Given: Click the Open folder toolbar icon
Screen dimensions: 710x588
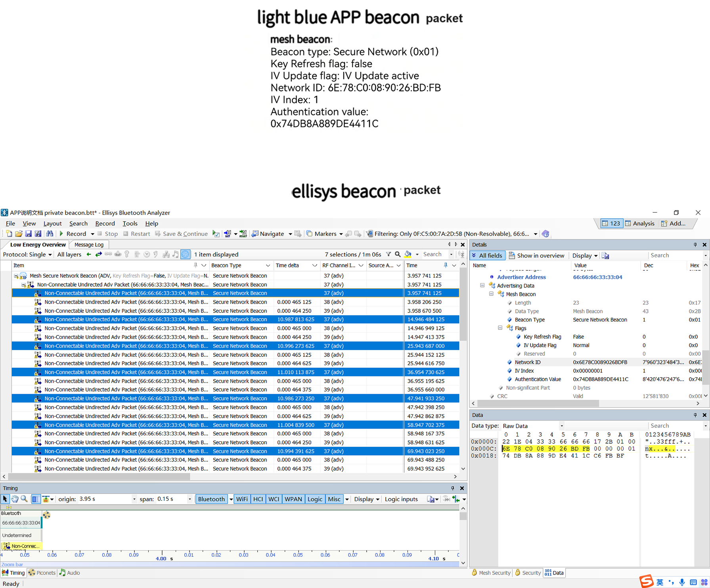Looking at the screenshot, I should click(x=18, y=234).
